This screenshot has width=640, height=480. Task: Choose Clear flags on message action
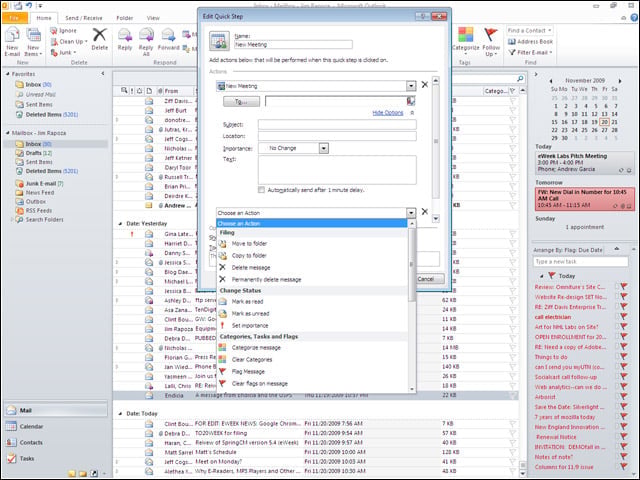click(312, 384)
